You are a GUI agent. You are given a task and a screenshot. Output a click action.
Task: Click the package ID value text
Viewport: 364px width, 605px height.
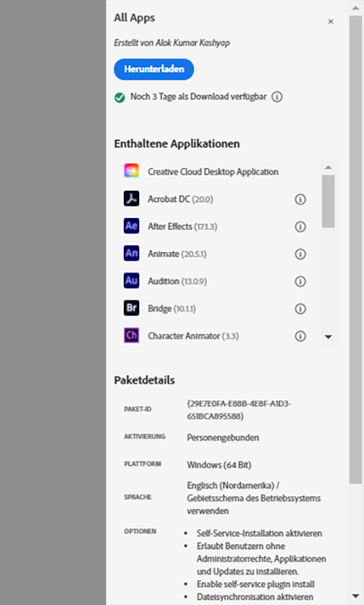click(239, 410)
